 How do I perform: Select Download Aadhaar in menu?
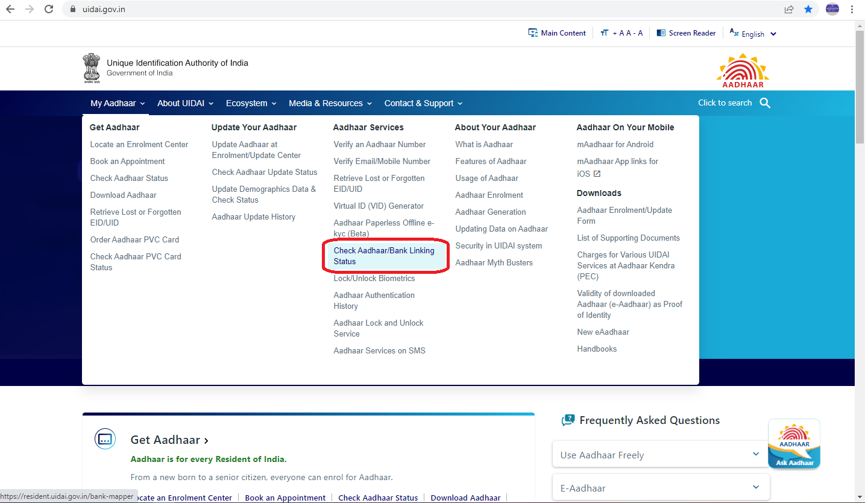[123, 195]
